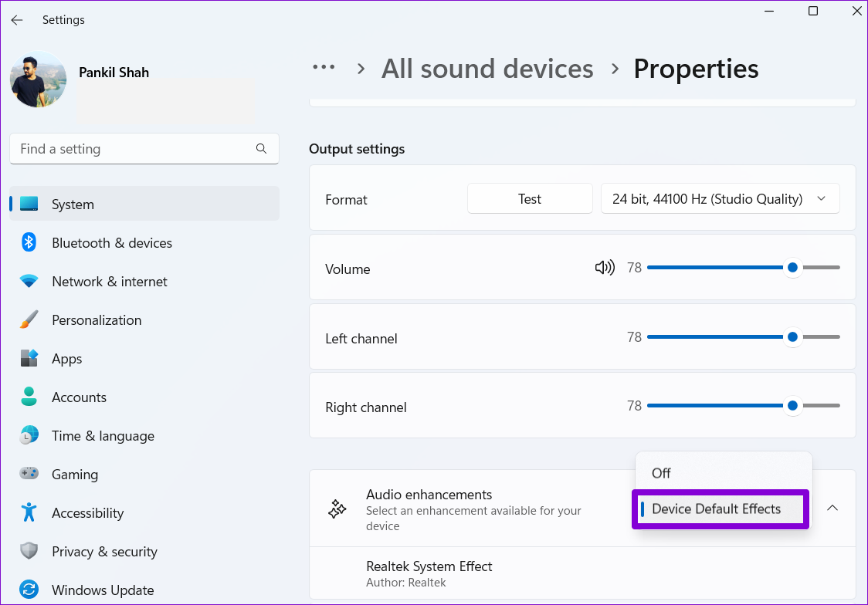The image size is (868, 605).
Task: Click the Left channel slider handle
Action: [792, 337]
